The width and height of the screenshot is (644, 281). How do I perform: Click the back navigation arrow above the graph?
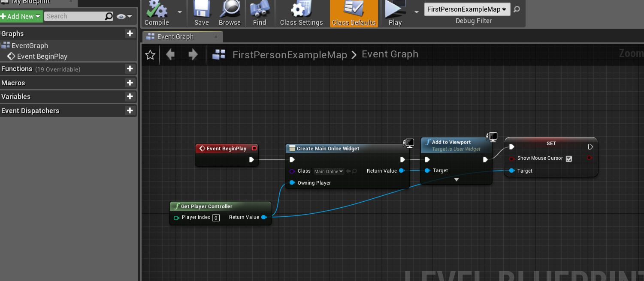170,54
